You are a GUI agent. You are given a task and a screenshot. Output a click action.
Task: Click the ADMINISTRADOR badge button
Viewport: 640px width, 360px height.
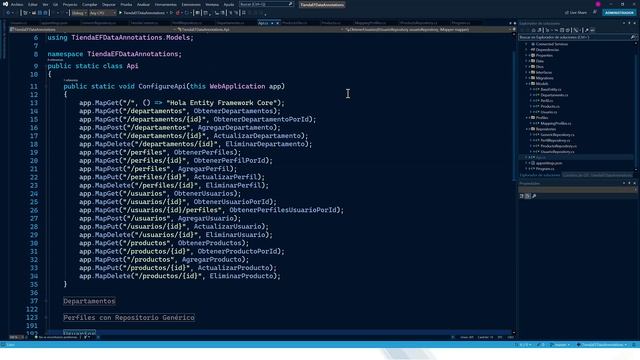[619, 13]
